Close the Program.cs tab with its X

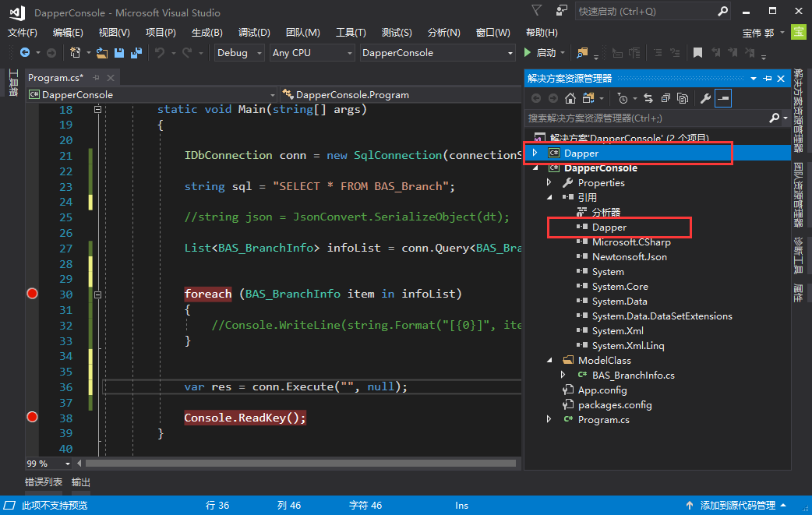click(111, 78)
